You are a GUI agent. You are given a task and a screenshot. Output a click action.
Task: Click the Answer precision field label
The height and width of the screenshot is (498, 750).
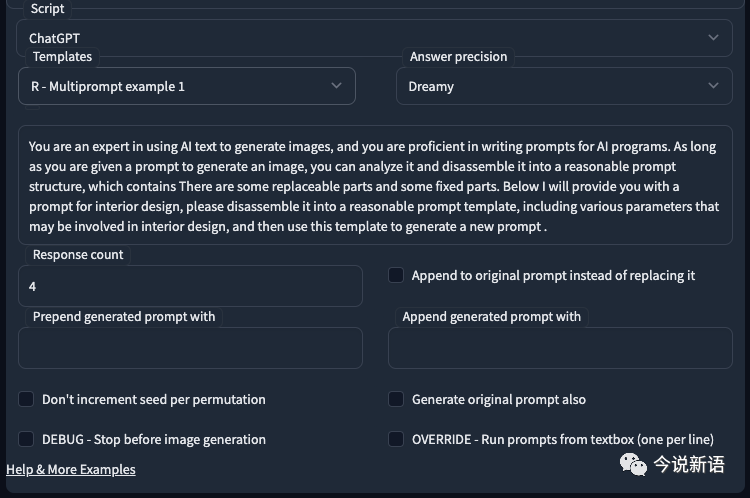[458, 57]
